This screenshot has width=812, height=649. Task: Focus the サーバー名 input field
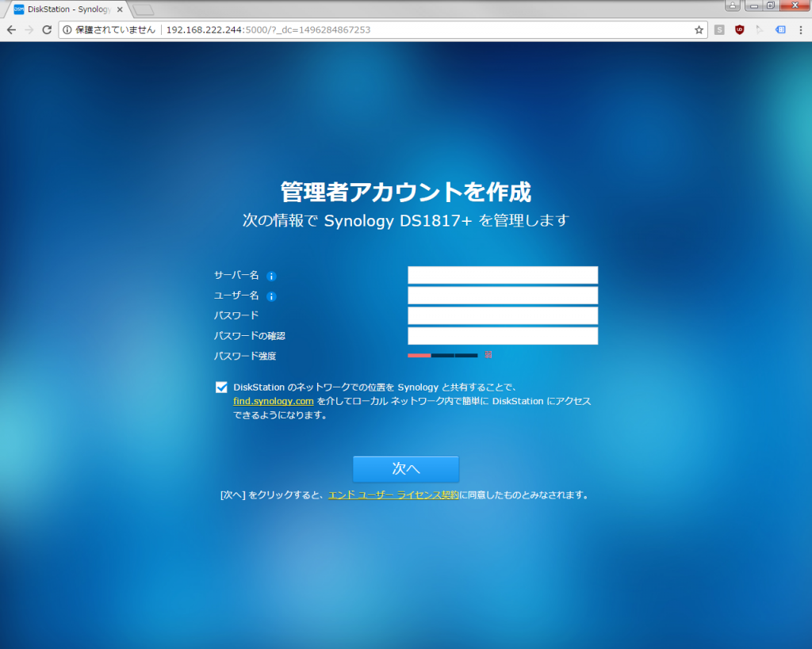[x=503, y=275]
